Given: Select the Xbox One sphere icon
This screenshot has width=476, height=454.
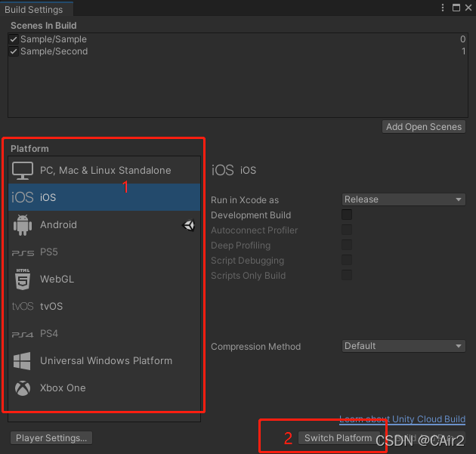Looking at the screenshot, I should coord(23,388).
